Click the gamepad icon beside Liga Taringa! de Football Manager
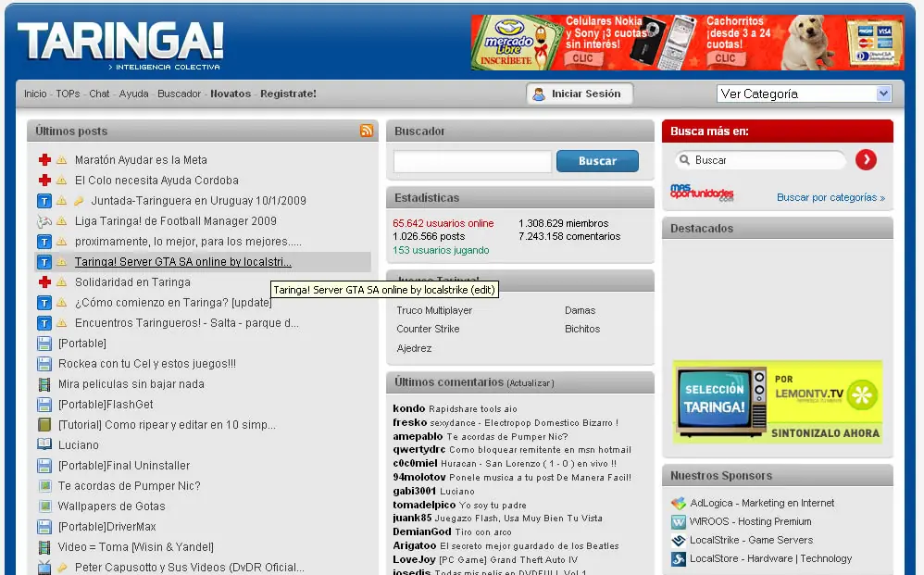Screen dimensions: 924x575 [x=44, y=221]
